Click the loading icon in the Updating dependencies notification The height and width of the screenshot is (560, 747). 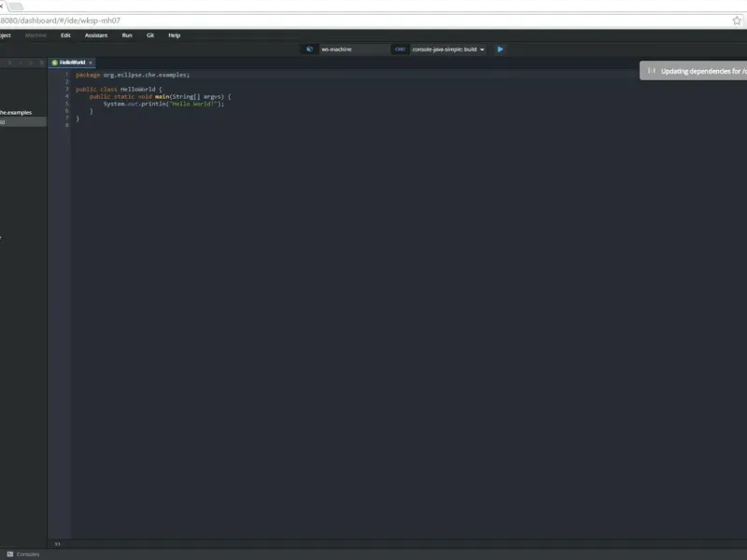pos(651,71)
